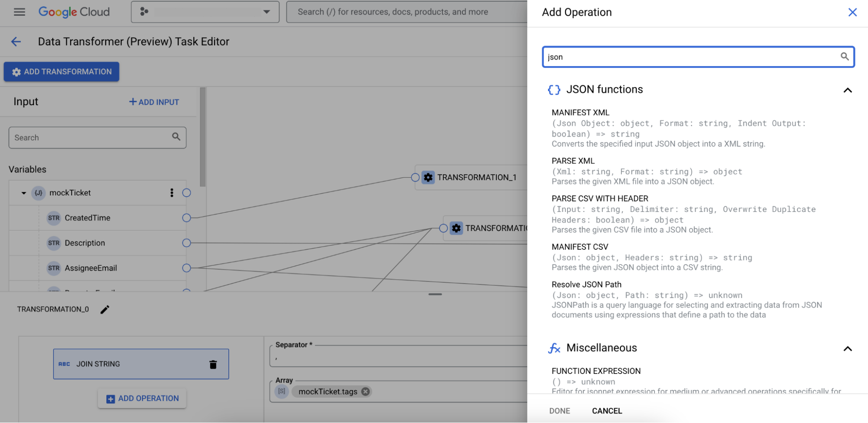Click ADD TRANSFORMATION
The height and width of the screenshot is (423, 868).
[61, 71]
